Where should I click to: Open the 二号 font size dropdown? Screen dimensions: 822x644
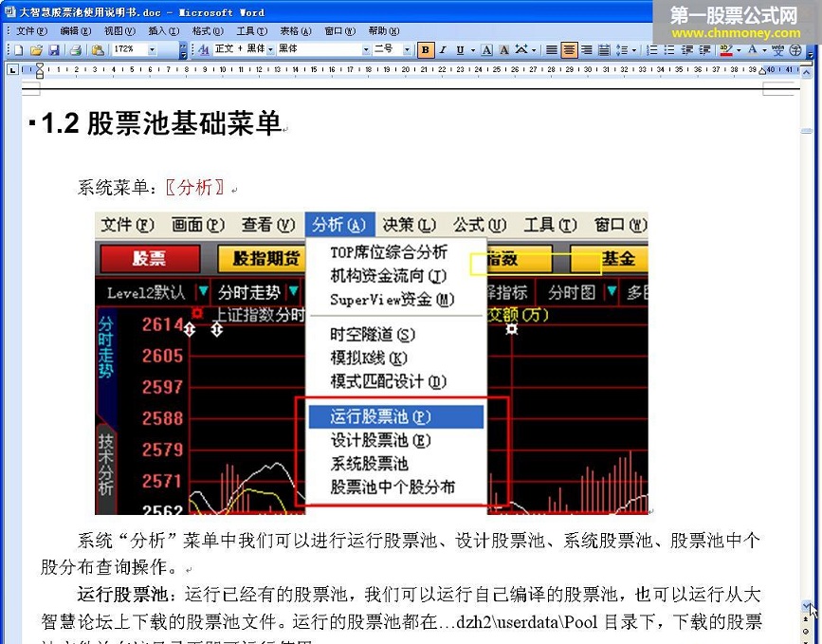407,50
